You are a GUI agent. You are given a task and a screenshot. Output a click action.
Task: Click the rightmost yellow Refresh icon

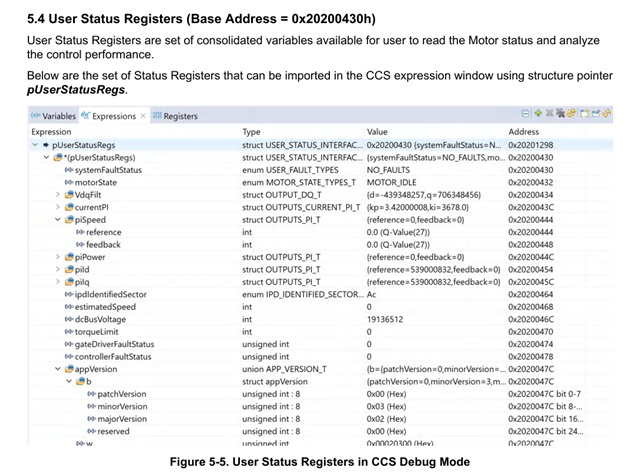(x=607, y=114)
